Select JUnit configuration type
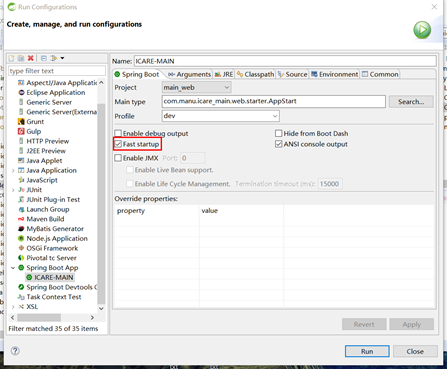447x369 pixels. click(x=34, y=190)
